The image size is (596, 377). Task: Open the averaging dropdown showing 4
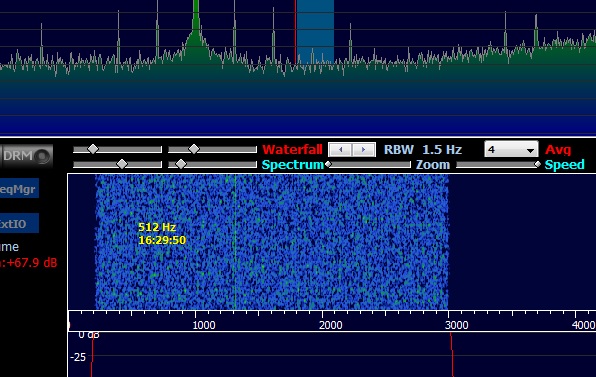click(511, 149)
